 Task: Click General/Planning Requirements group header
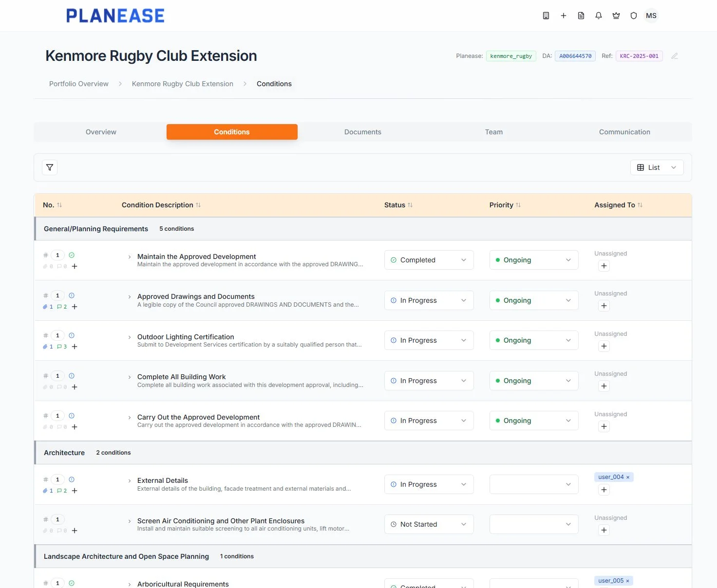pos(363,229)
